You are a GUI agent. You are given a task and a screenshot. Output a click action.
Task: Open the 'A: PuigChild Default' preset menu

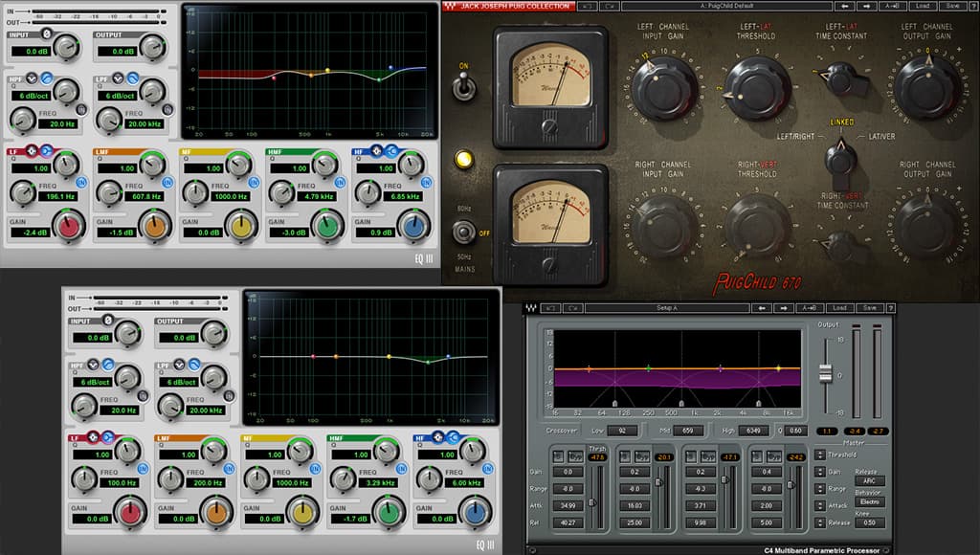coord(727,6)
